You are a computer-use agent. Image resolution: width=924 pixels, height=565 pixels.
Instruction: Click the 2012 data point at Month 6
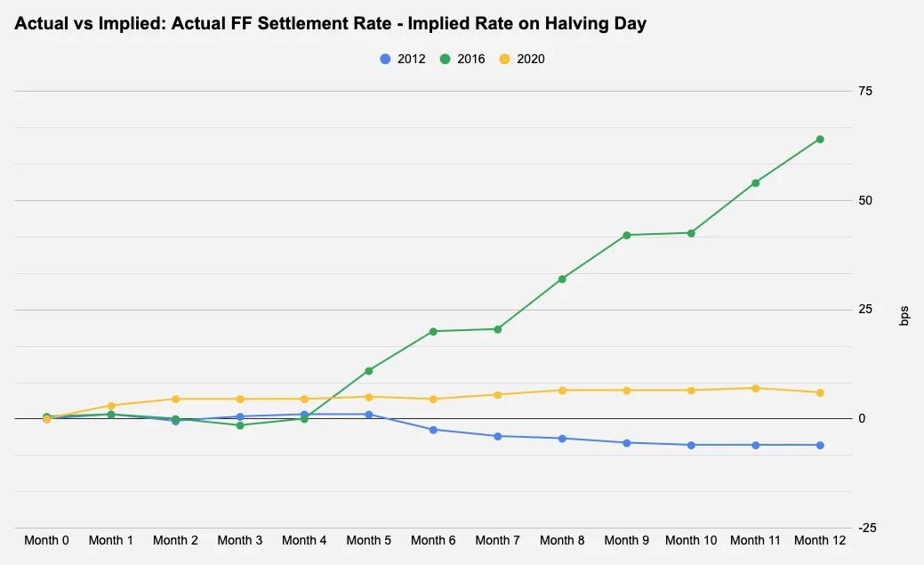tap(433, 430)
